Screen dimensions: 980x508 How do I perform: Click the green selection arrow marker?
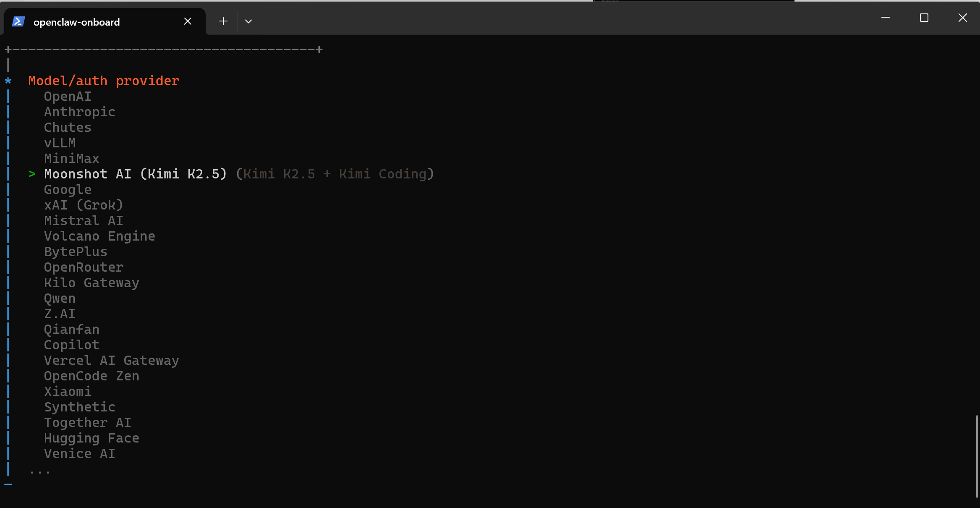tap(32, 174)
